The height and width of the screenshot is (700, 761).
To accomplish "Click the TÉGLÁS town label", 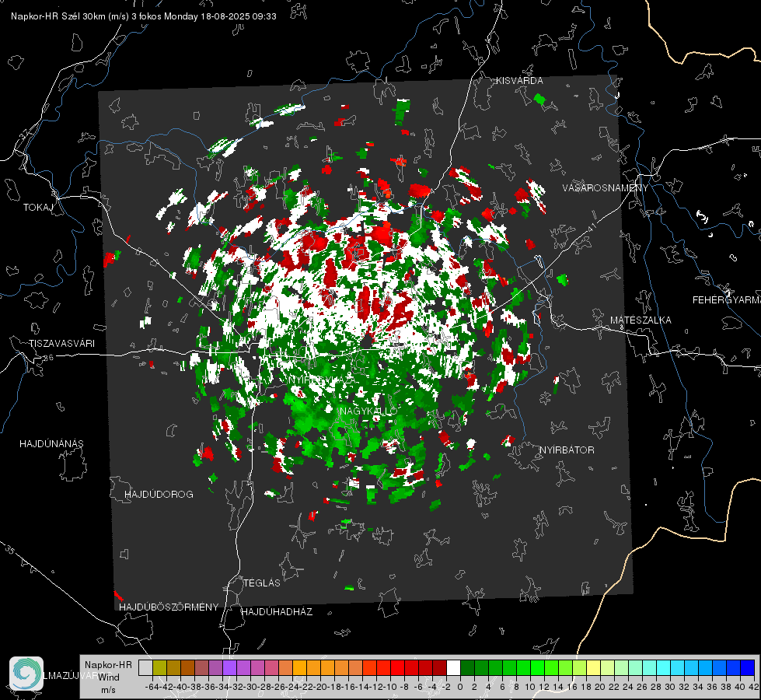I will click(x=262, y=583).
